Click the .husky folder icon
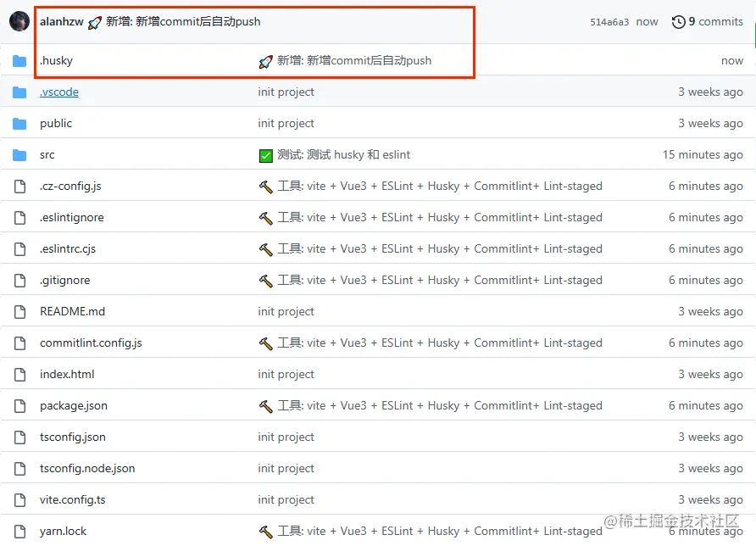This screenshot has width=756, height=546. pyautogui.click(x=19, y=61)
